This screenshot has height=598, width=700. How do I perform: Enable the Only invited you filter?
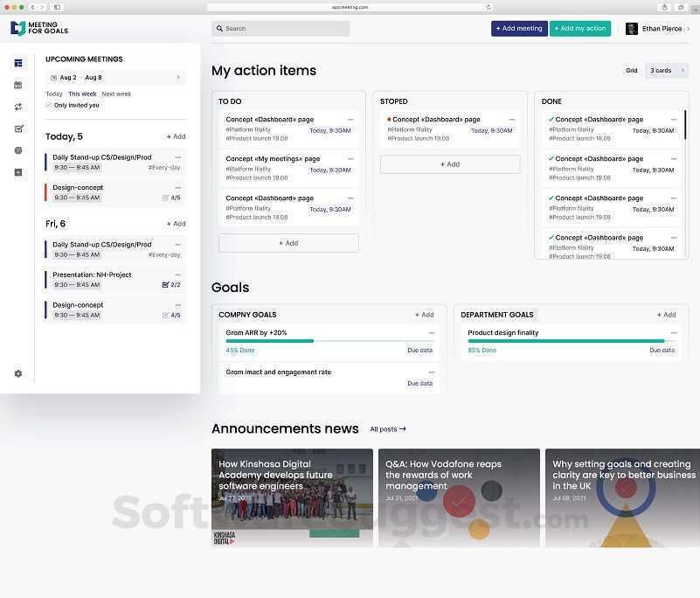click(49, 105)
